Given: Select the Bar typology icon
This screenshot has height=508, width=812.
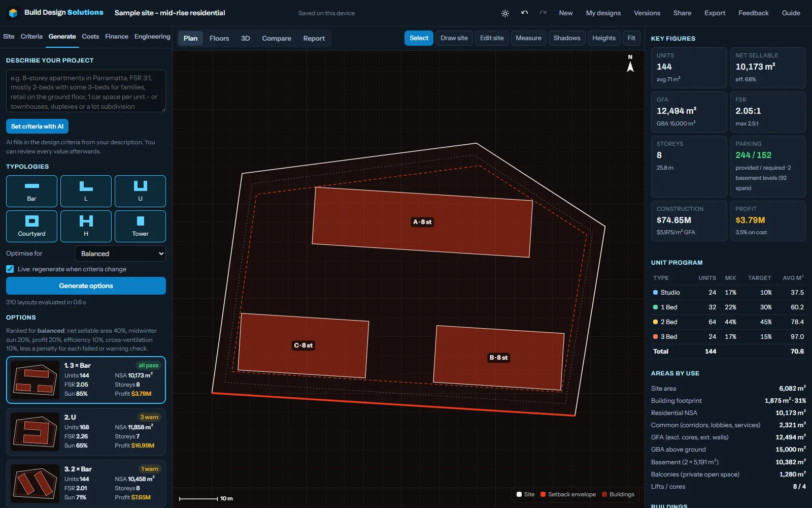Looking at the screenshot, I should coord(31,191).
